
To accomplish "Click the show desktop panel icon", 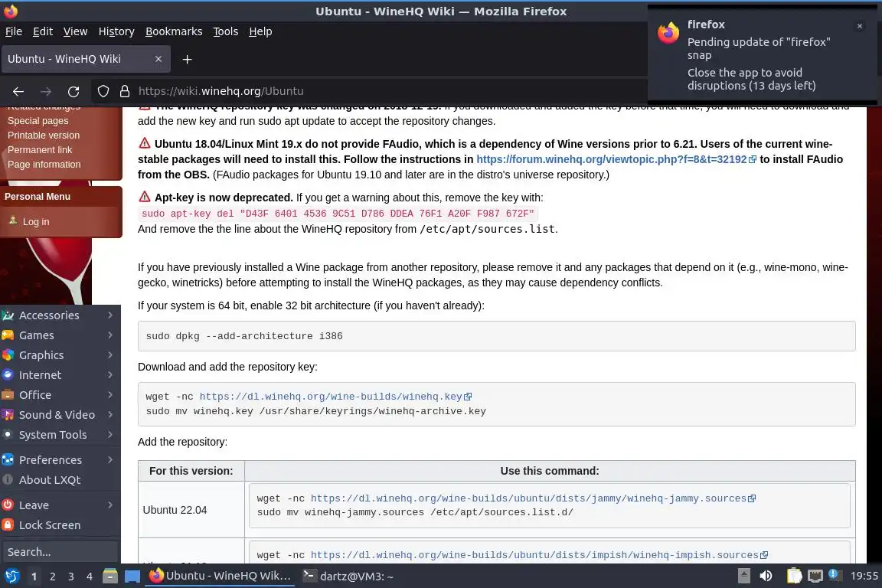I will pos(132,577).
